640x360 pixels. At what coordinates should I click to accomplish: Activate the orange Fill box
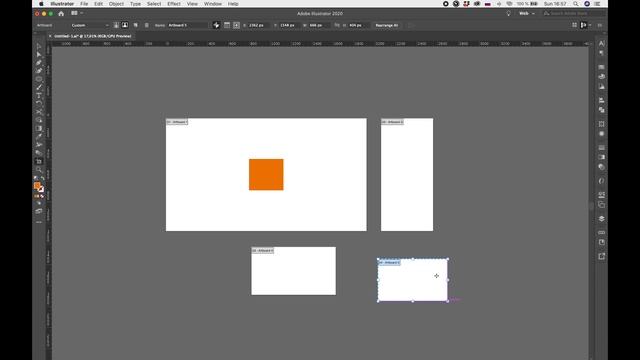point(37,186)
